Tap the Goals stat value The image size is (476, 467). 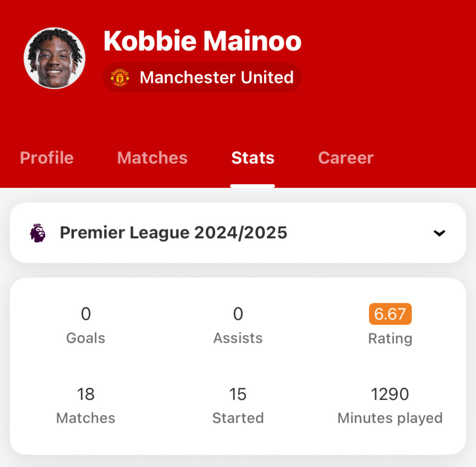pyautogui.click(x=86, y=314)
